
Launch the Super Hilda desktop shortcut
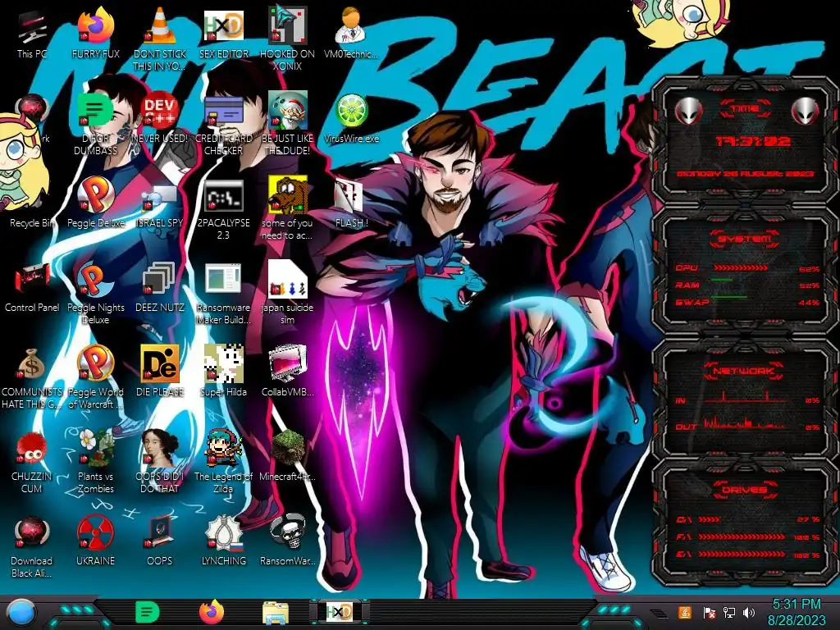coord(224,372)
